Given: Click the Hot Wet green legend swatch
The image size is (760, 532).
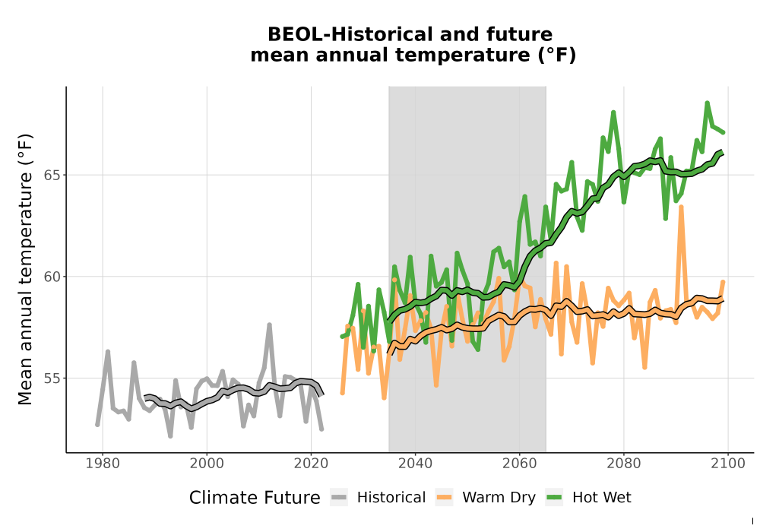Looking at the screenshot, I should click(554, 497).
